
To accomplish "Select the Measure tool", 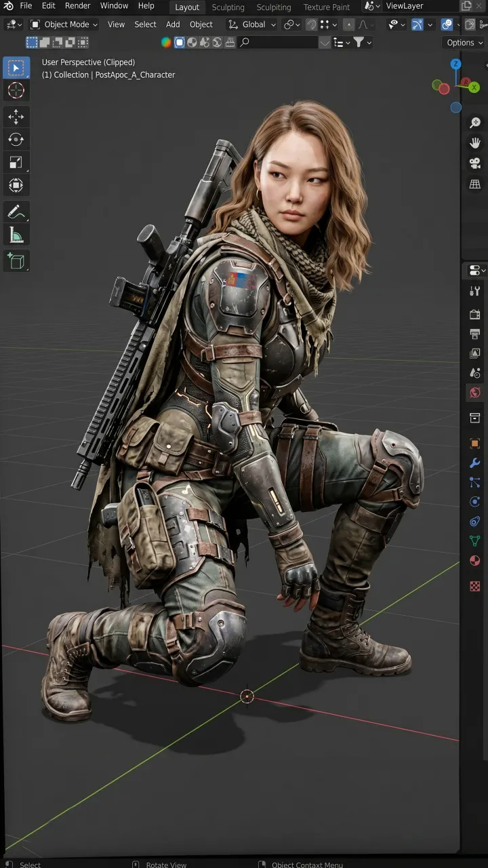I will click(x=16, y=235).
